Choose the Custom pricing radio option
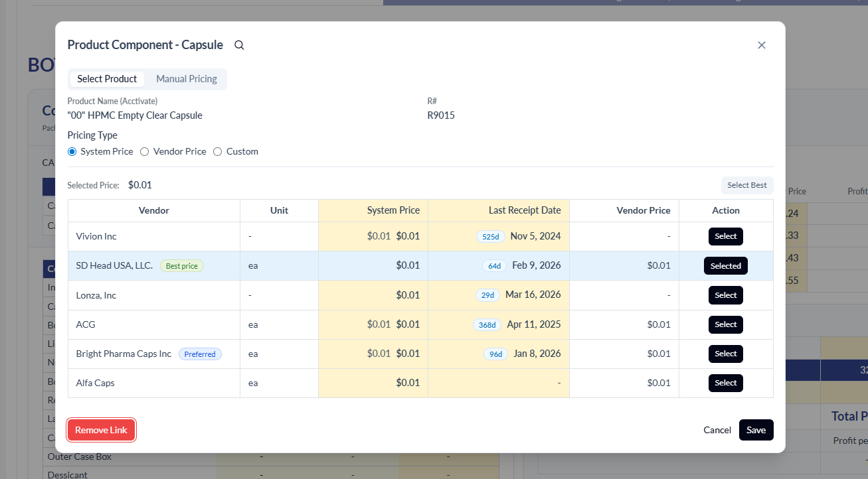The height and width of the screenshot is (479, 868). point(218,151)
